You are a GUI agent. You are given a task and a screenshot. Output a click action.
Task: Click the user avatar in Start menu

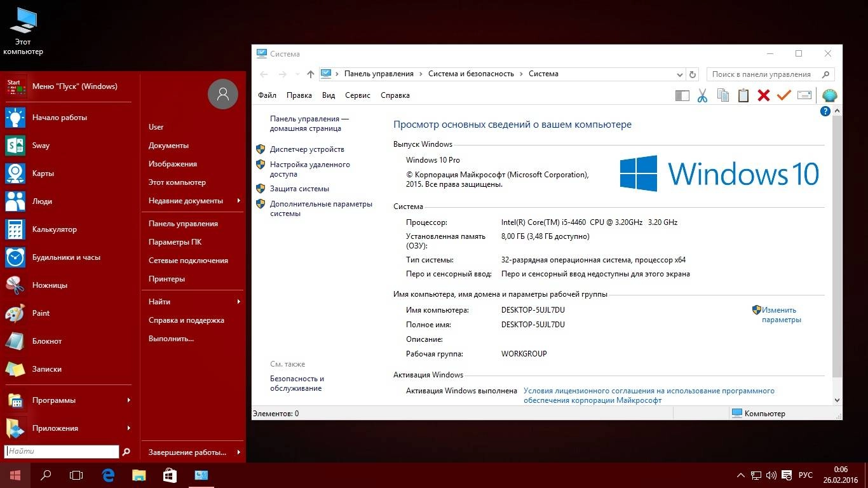(222, 94)
